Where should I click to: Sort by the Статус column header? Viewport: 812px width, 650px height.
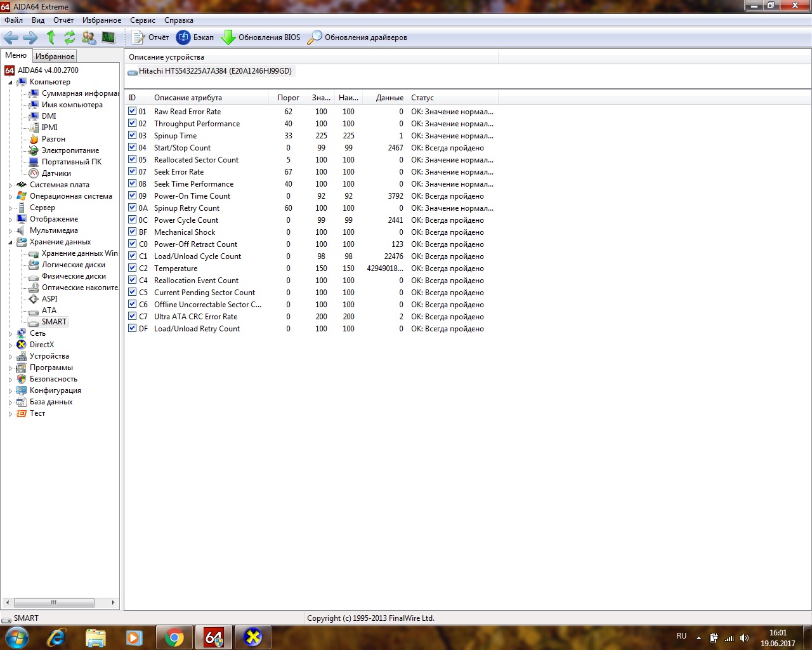coord(453,98)
